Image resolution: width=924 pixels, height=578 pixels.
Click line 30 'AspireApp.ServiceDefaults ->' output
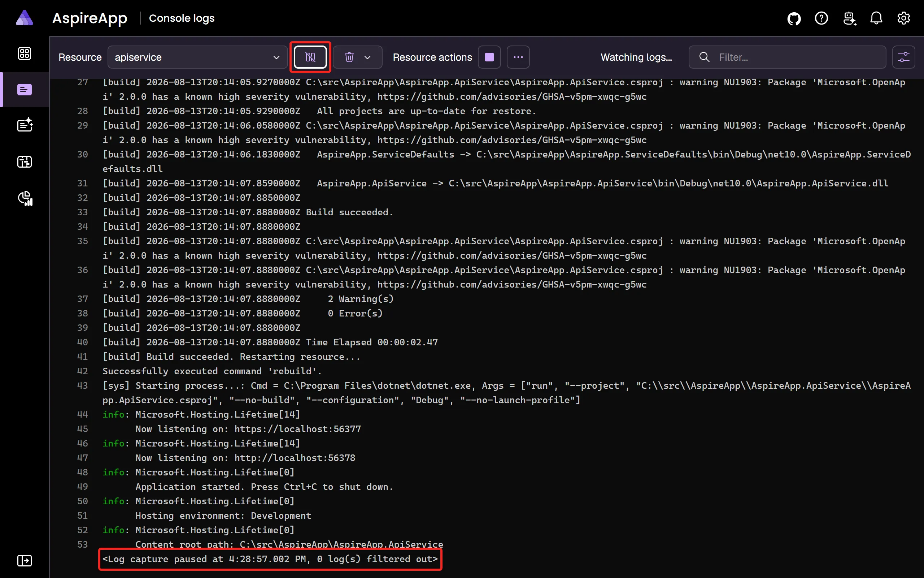coord(506,161)
